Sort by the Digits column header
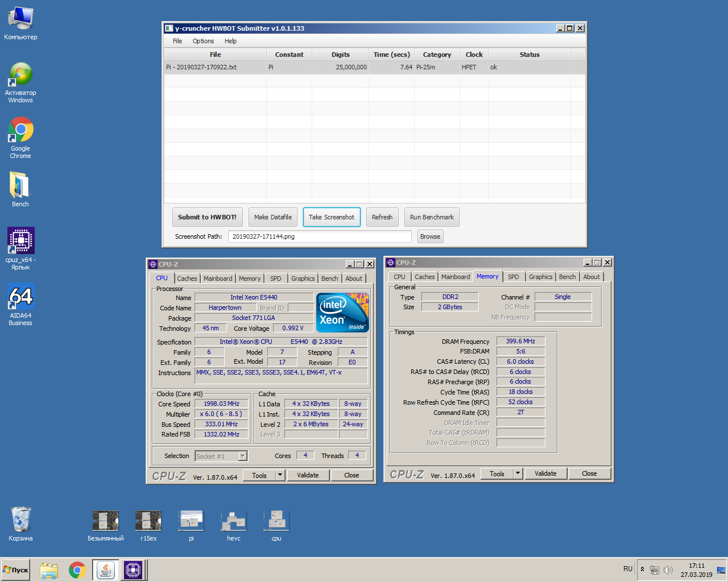728x582 pixels. click(340, 55)
